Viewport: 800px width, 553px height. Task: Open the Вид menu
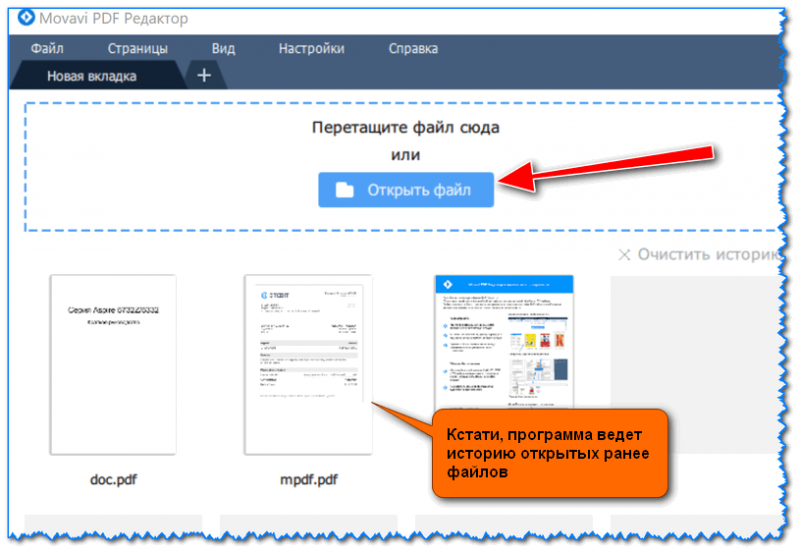223,48
